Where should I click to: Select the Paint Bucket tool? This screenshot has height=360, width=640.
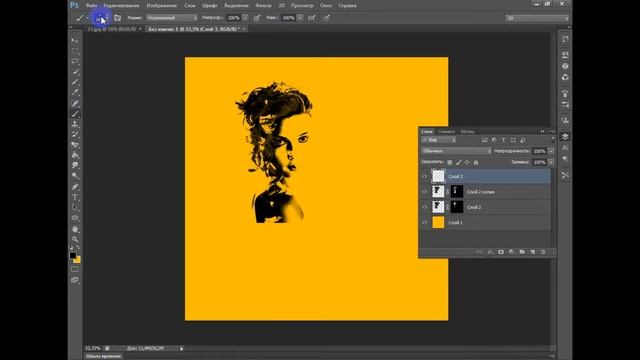pyautogui.click(x=75, y=155)
